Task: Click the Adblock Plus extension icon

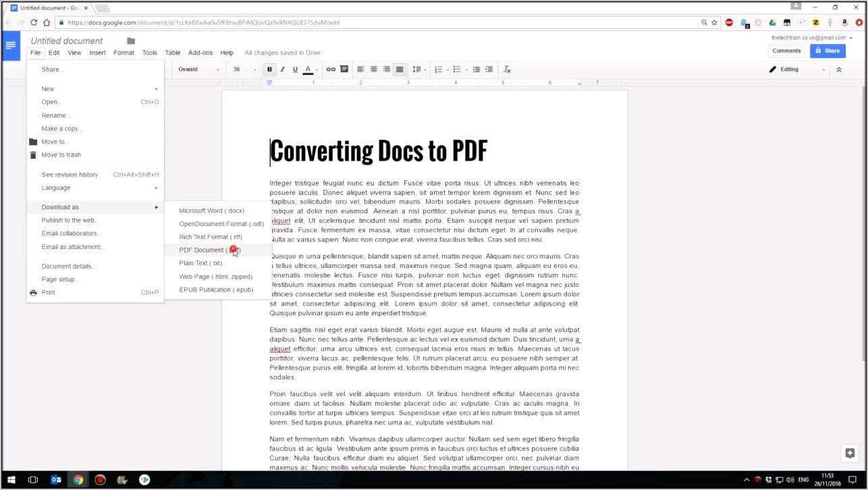Action: point(729,22)
